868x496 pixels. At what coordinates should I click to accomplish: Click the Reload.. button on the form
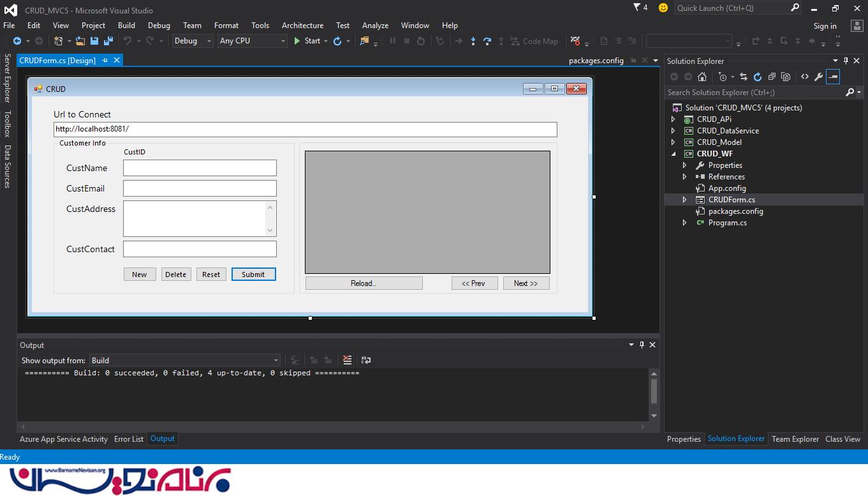pyautogui.click(x=364, y=283)
